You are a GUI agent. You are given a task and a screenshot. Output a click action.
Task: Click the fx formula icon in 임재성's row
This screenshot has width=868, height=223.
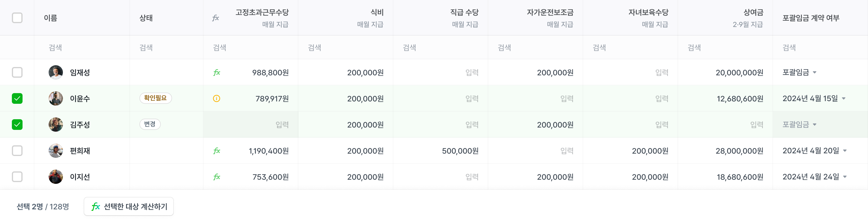[x=217, y=72]
